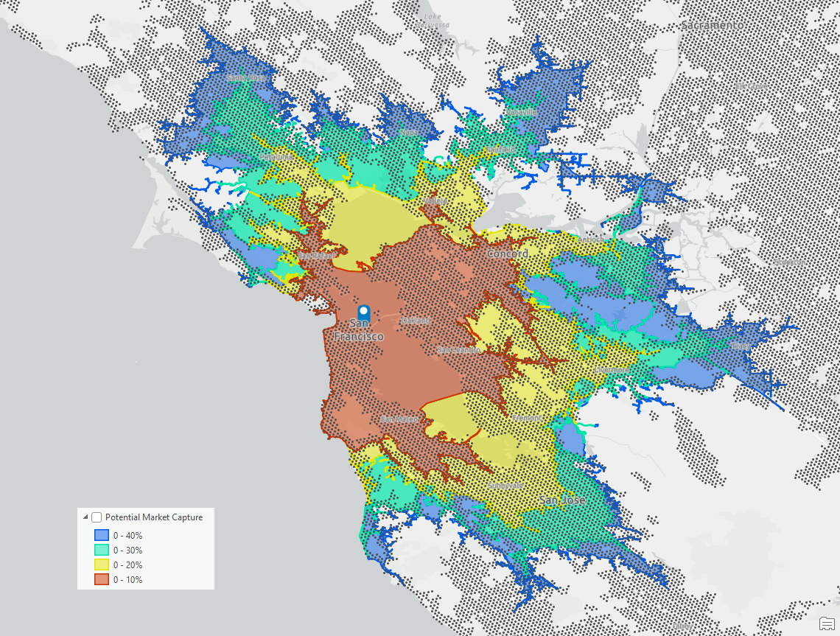Click the '0 - 10%' legend label
The image size is (840, 636).
click(x=127, y=580)
